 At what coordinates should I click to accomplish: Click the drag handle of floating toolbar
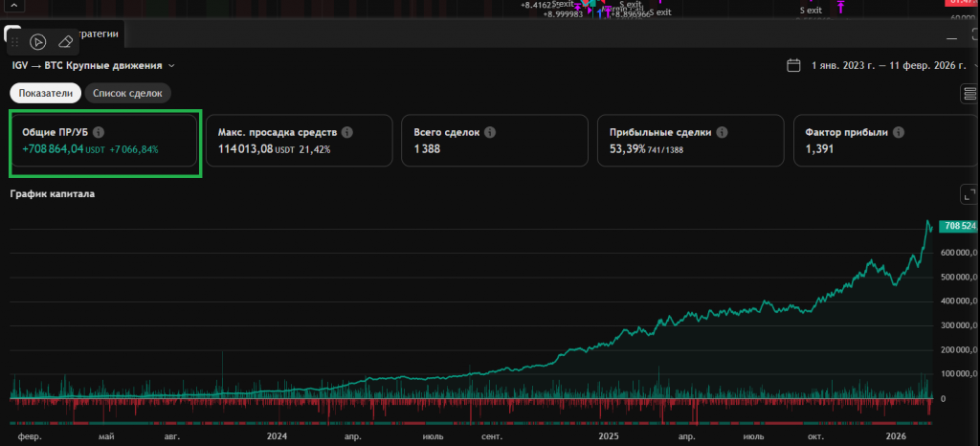click(x=16, y=41)
